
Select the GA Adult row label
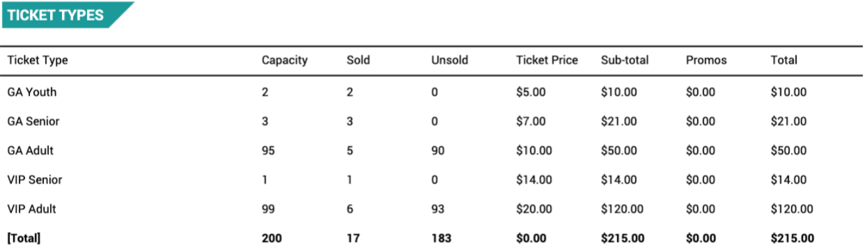tap(30, 151)
